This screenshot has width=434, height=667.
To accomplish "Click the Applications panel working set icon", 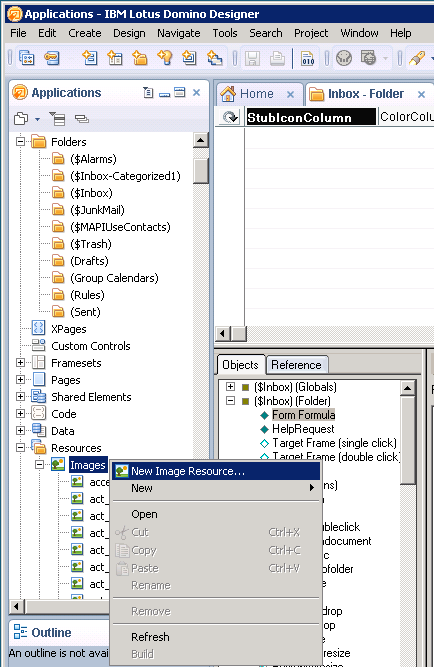I will [x=20, y=119].
